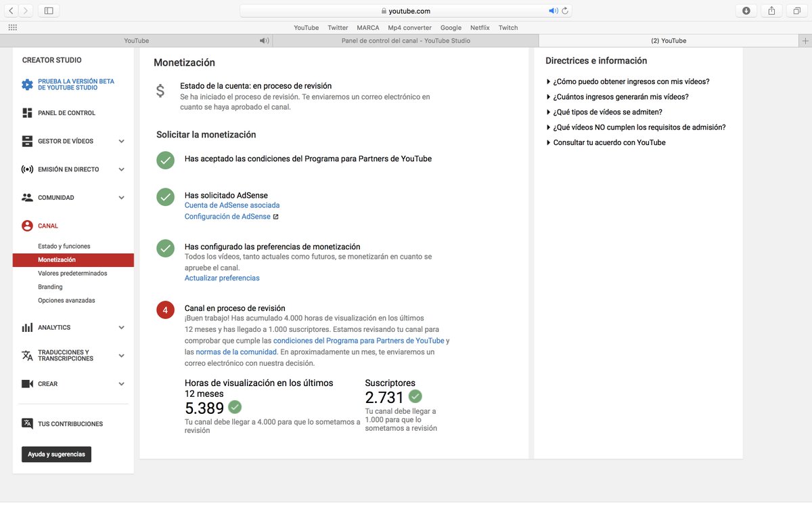Viewport: 812px width, 508px height.
Task: Click checkmark next to Has solicitado AdSense
Action: pyautogui.click(x=166, y=197)
